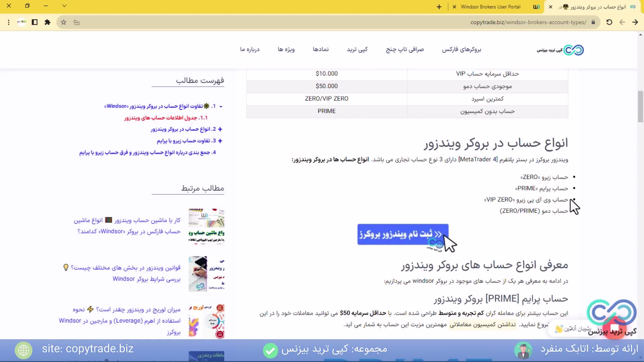Open صرافی تاپ چنج menu item
This screenshot has height=362, width=644.
tap(405, 50)
